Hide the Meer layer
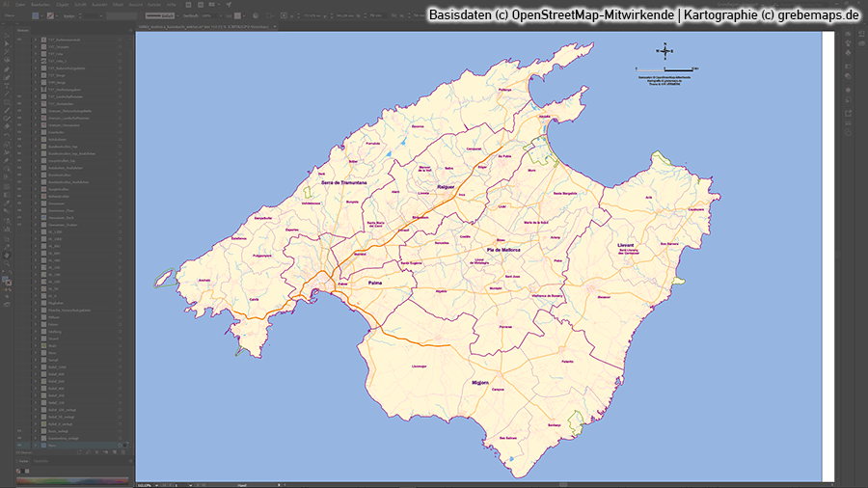 (18, 446)
